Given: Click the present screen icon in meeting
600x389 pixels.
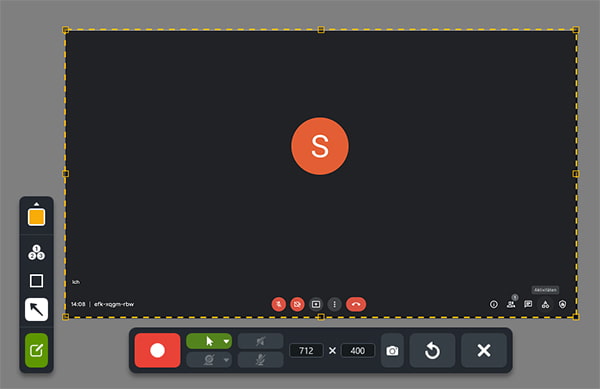Looking at the screenshot, I should click(x=316, y=304).
